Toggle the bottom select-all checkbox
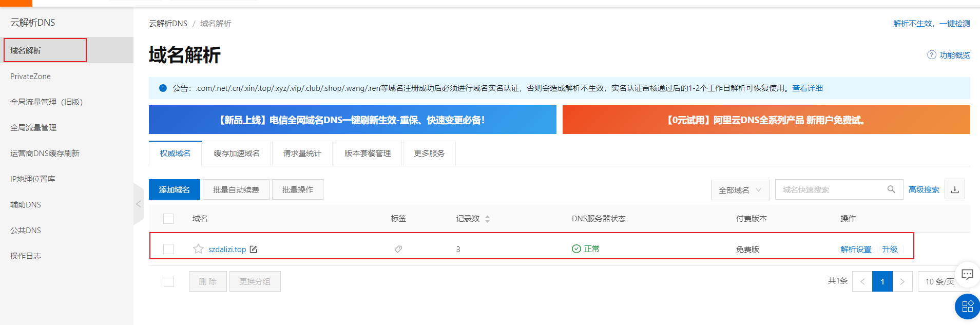 click(x=169, y=282)
